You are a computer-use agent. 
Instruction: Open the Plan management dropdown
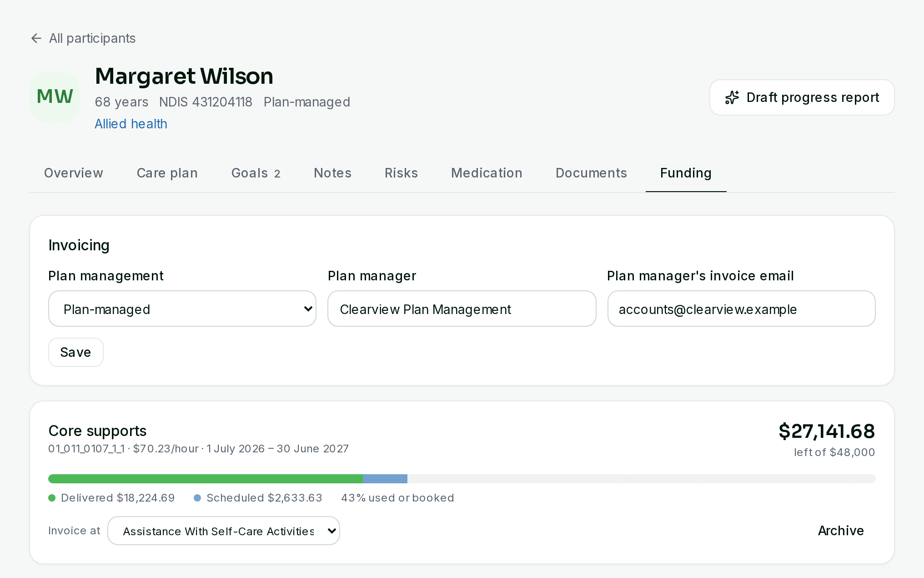coord(182,309)
